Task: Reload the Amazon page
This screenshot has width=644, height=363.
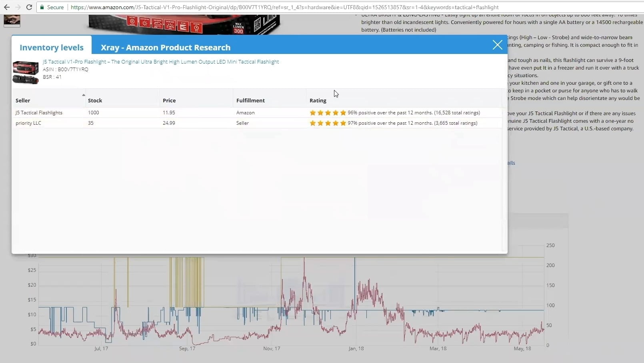Action: pyautogui.click(x=29, y=7)
